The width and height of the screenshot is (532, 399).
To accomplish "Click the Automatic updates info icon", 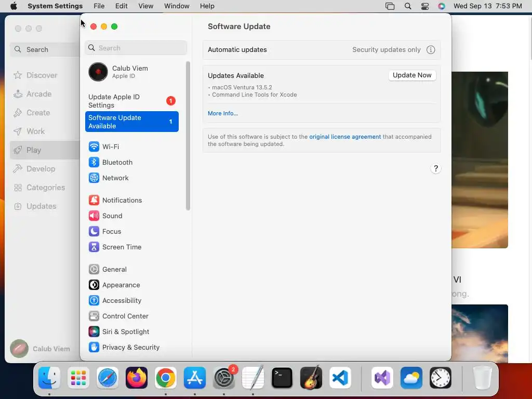I will coord(431,50).
